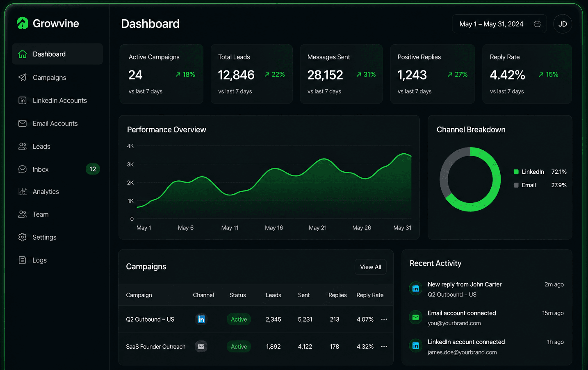This screenshot has height=370, width=588.
Task: Click the Messages Sent 28,152 value
Action: [325, 75]
